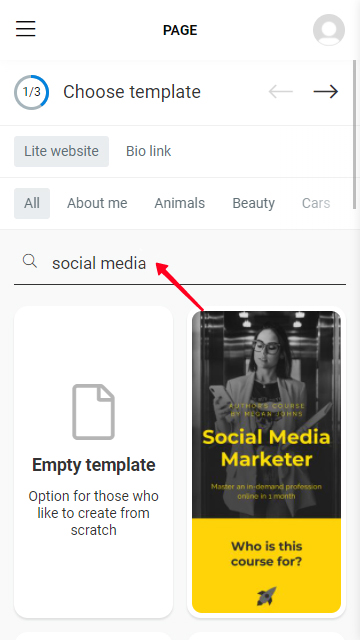Viewport: 360px width, 640px height.
Task: Select the Social Media Marketer template
Action: [267, 462]
